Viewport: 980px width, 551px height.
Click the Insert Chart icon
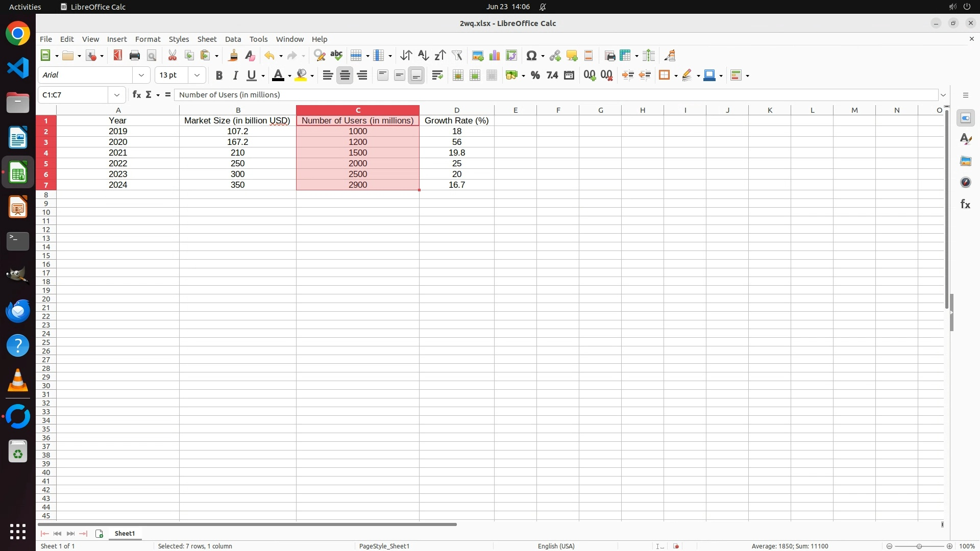(x=494, y=56)
